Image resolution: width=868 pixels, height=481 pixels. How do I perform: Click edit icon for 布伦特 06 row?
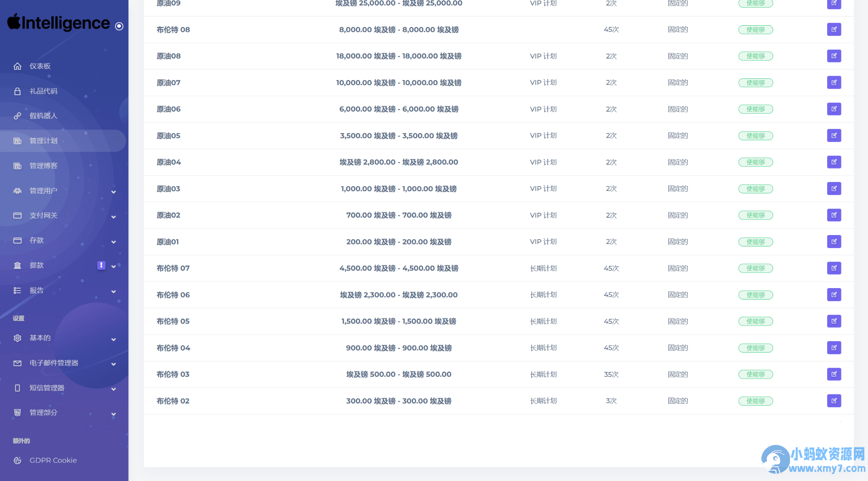click(x=834, y=295)
